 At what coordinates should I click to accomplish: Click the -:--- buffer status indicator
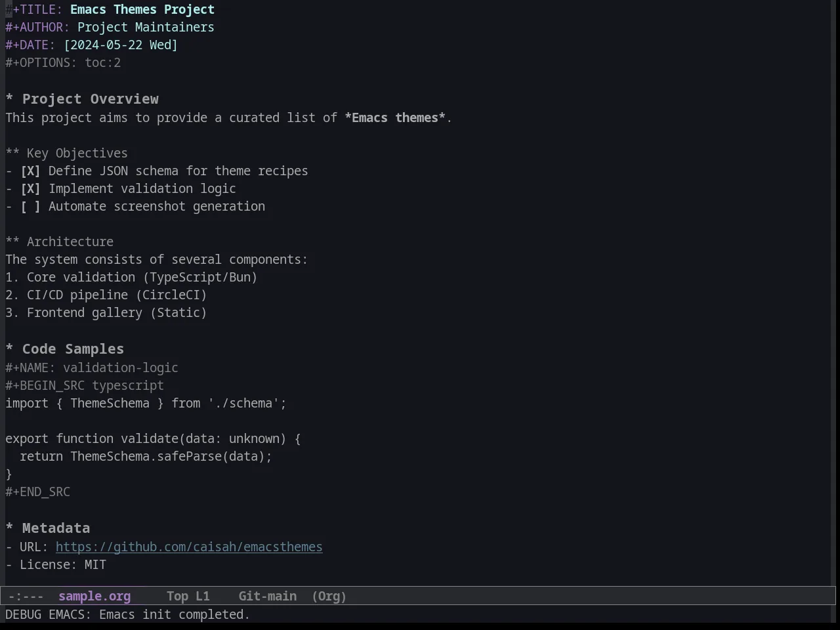pyautogui.click(x=26, y=597)
